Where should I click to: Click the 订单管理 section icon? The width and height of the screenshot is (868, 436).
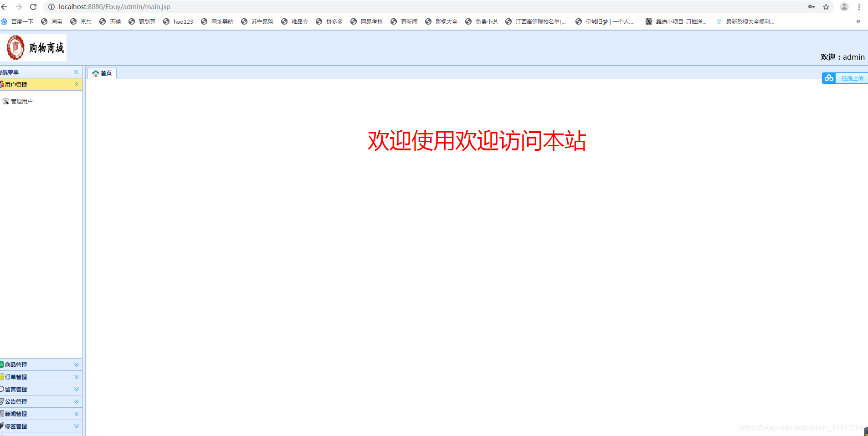2,377
